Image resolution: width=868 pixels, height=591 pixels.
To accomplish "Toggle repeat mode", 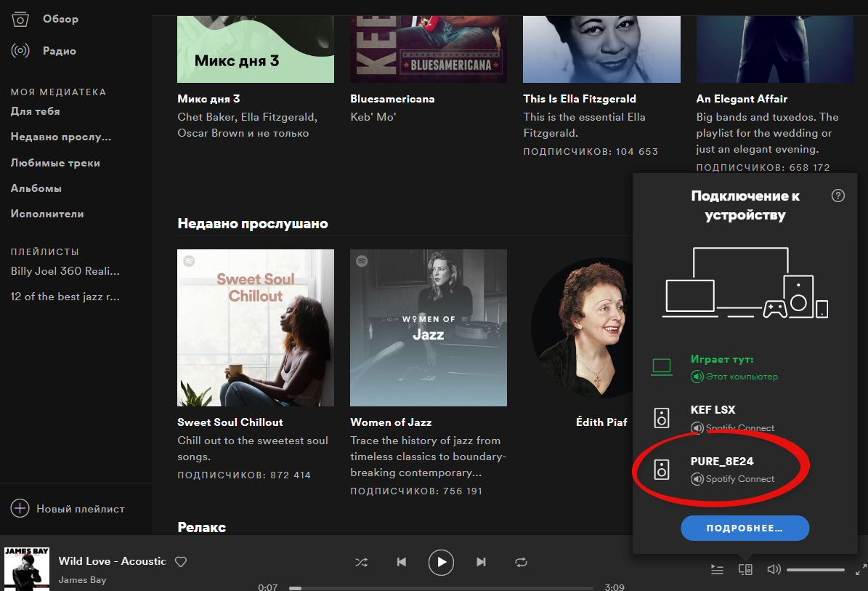I will 521,562.
